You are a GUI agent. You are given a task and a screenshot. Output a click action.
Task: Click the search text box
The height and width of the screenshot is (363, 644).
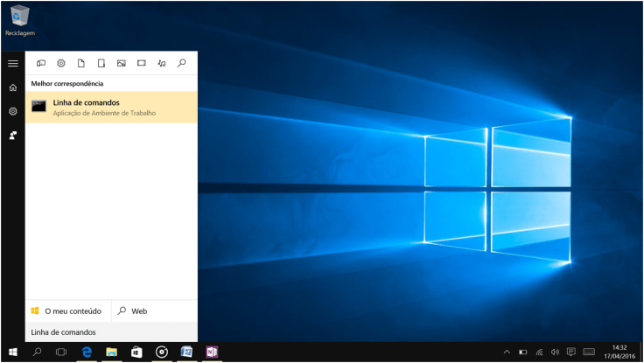coord(111,332)
